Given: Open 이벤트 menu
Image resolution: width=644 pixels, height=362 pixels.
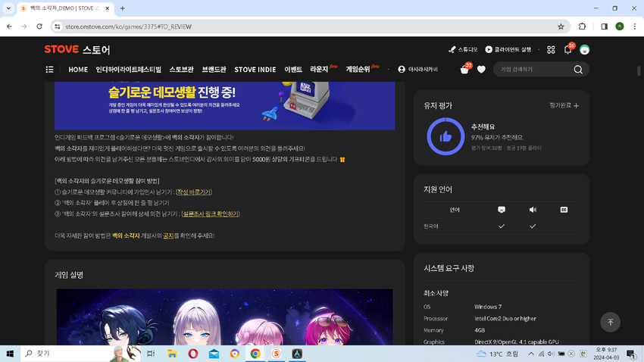Looking at the screenshot, I should 293,70.
